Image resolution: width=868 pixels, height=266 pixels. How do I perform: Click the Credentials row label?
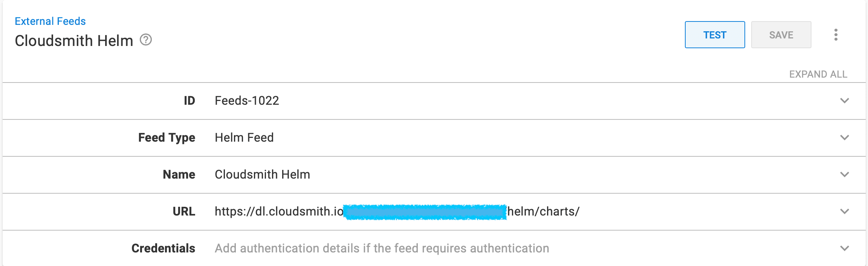(x=163, y=248)
